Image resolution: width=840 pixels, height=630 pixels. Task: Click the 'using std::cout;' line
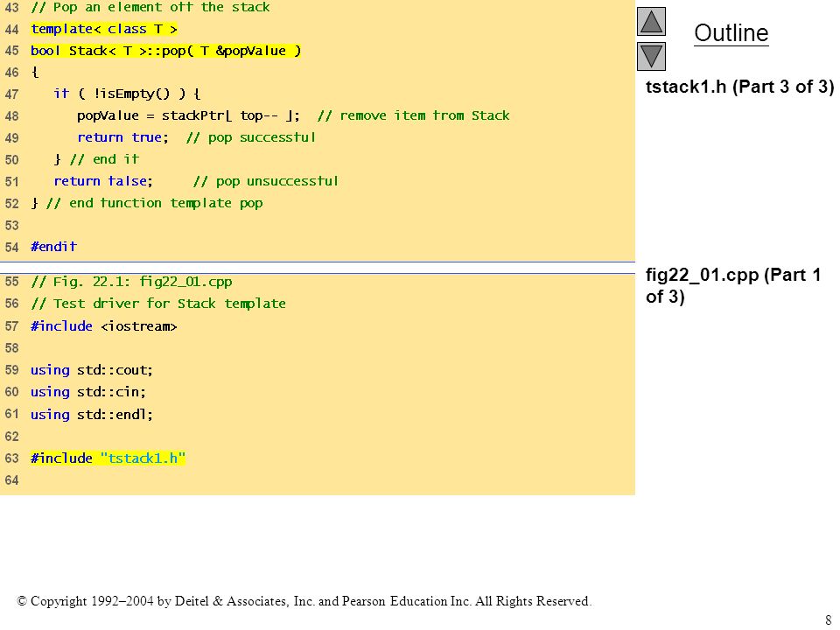click(x=92, y=370)
